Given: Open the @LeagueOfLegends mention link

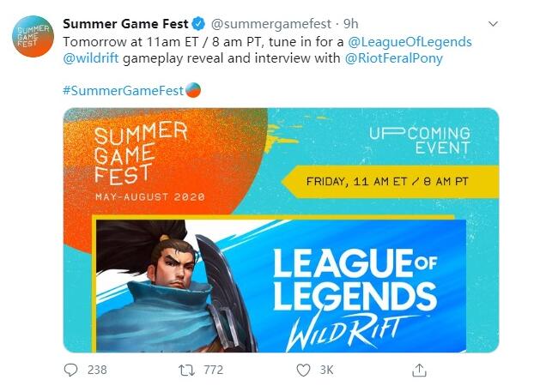Looking at the screenshot, I should (410, 41).
